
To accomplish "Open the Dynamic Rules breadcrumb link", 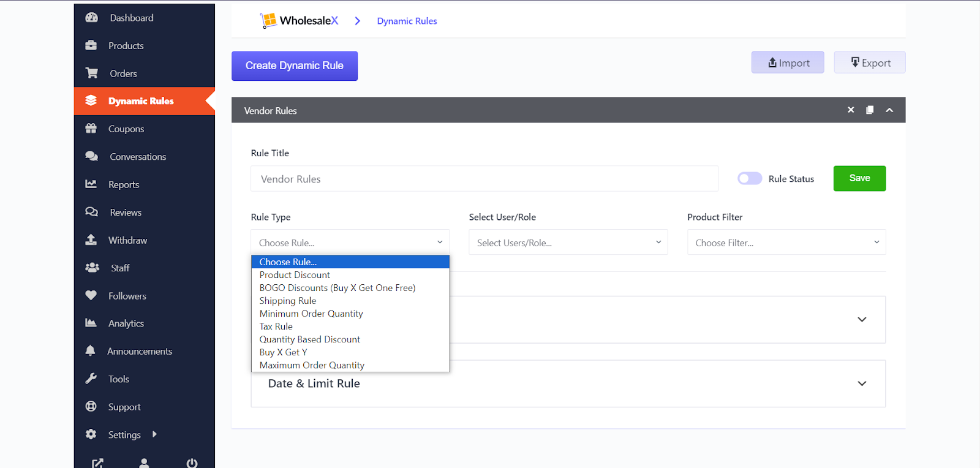I will coord(407,21).
